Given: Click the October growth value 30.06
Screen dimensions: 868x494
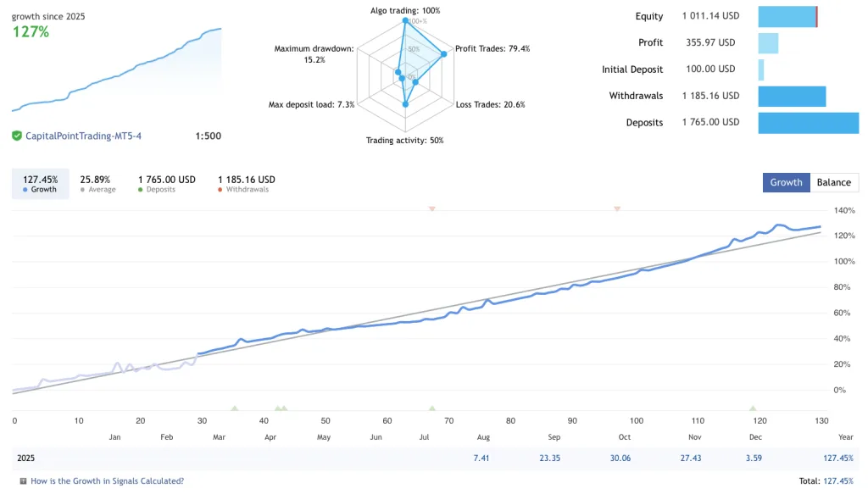Looking at the screenshot, I should pos(622,458).
